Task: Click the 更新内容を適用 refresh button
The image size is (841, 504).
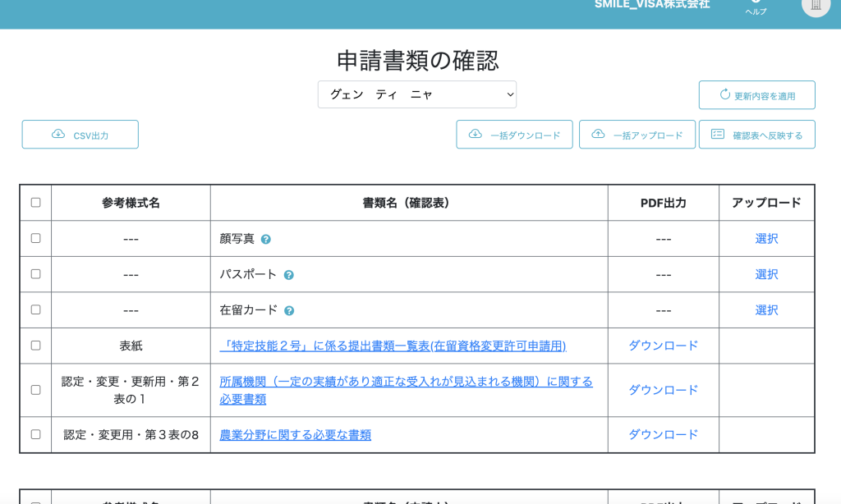Action: [756, 95]
